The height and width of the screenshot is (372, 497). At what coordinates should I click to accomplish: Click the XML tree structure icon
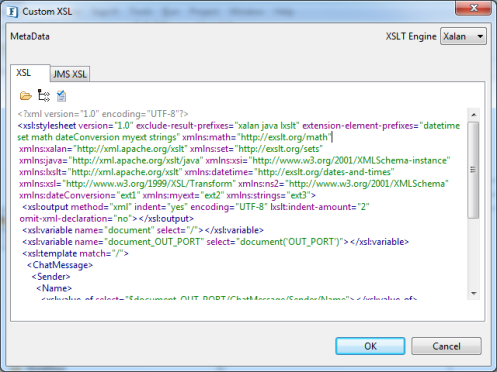(x=44, y=96)
